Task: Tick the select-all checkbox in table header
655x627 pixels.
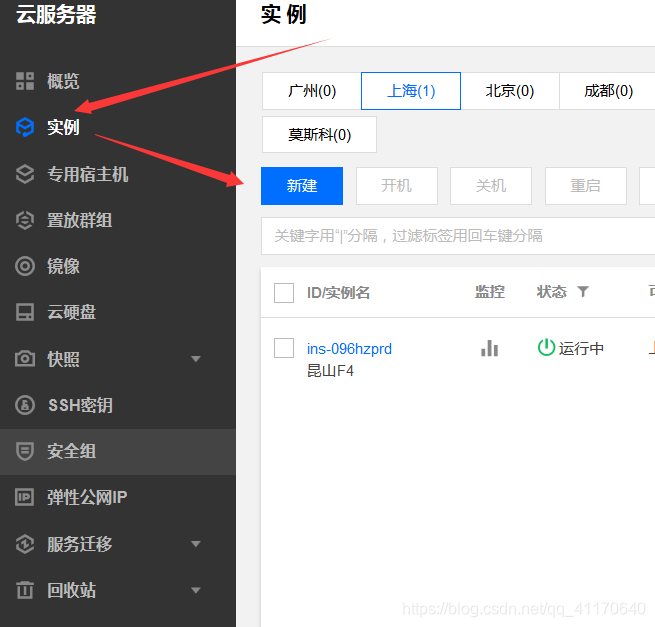Action: pos(284,292)
